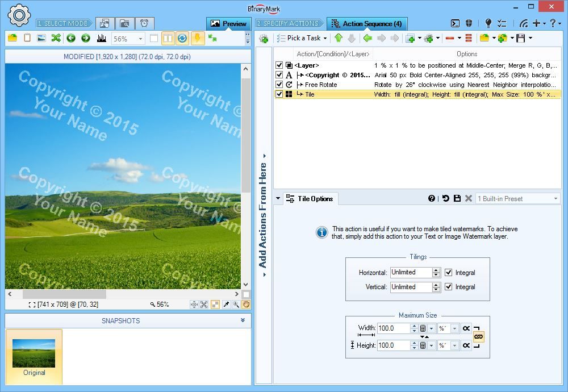
Task: Switch to the Preview tab
Action: pyautogui.click(x=228, y=23)
